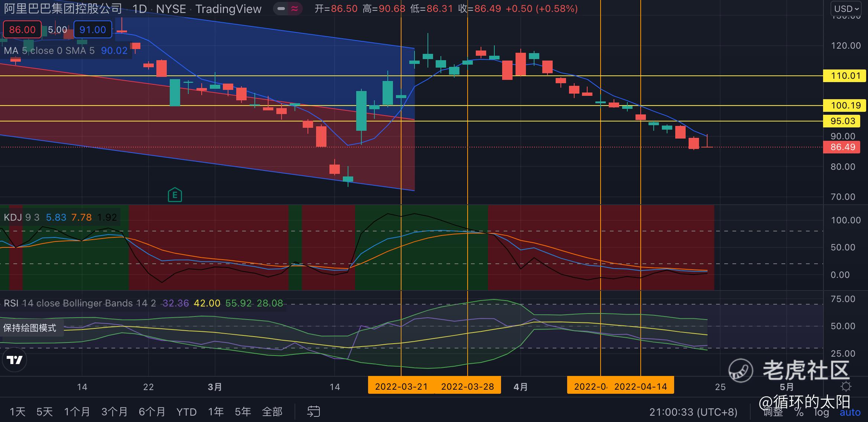Click the RSI 14 close indicator legend
The width and height of the screenshot is (868, 422).
tap(143, 303)
